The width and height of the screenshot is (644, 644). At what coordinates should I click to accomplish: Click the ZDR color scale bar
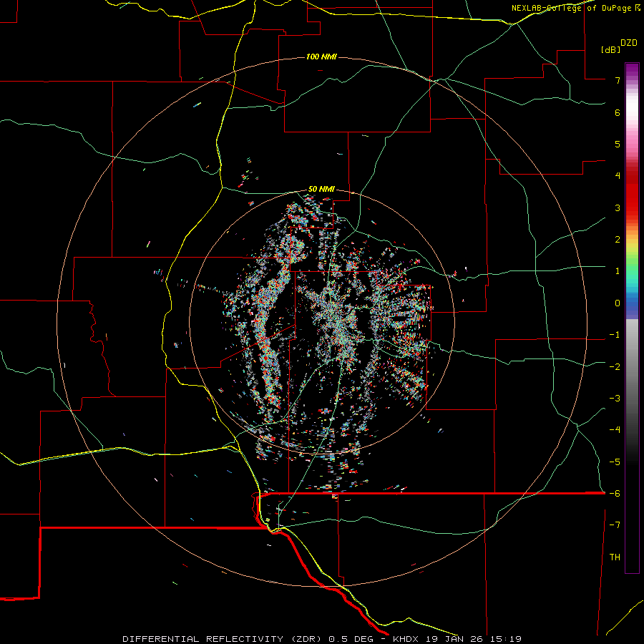pos(632,318)
